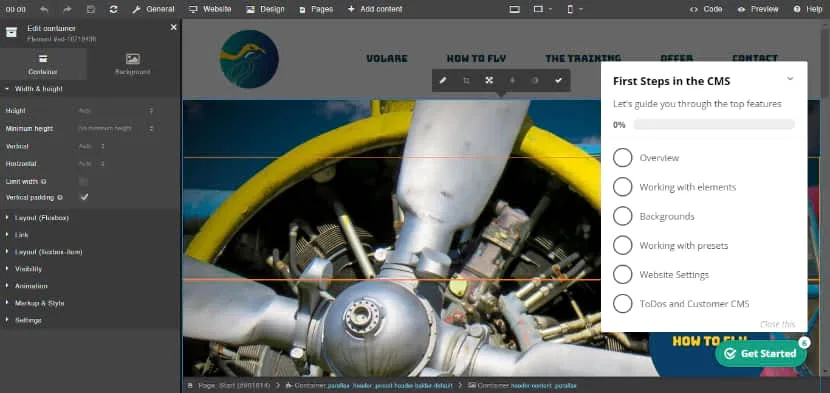Open the Vertical alignment dropdown

(x=92, y=146)
